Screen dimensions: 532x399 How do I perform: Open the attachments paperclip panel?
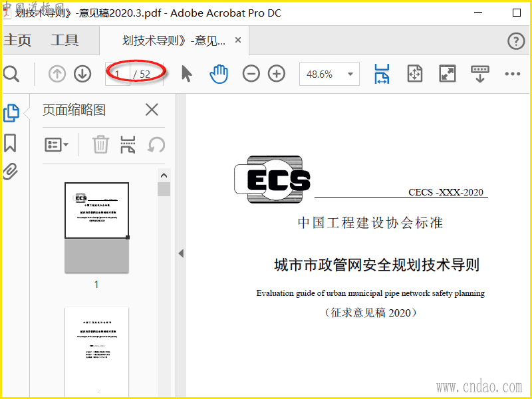pos(10,172)
